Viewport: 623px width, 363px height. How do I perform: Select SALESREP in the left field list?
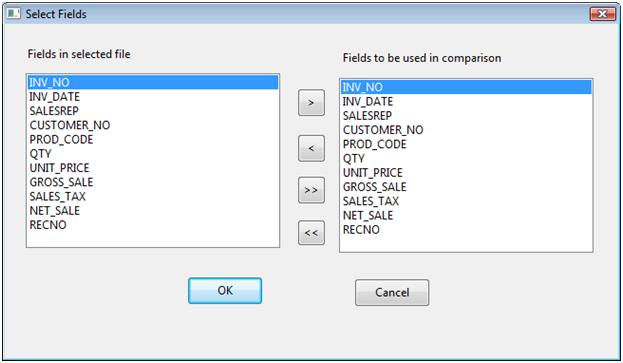[x=153, y=111]
